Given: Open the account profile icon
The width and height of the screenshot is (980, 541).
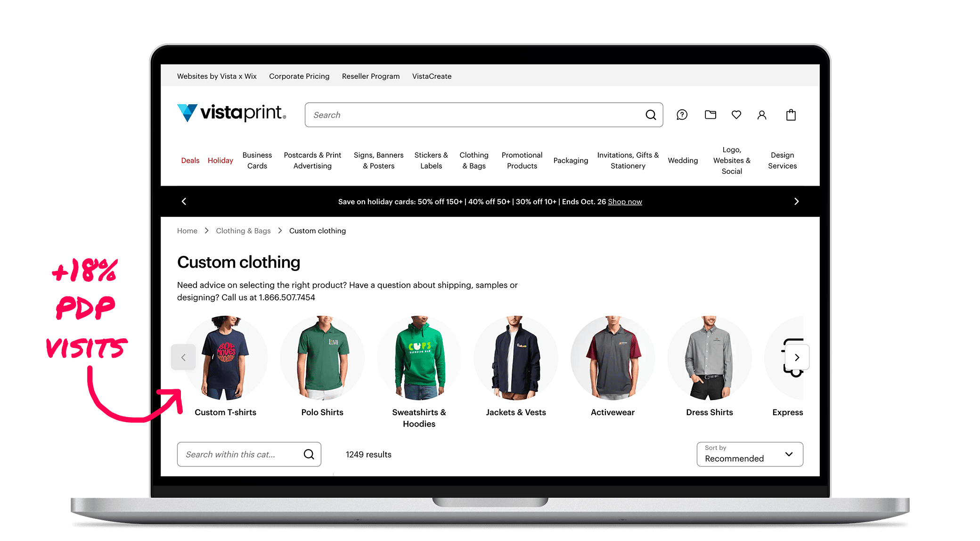Looking at the screenshot, I should click(762, 115).
